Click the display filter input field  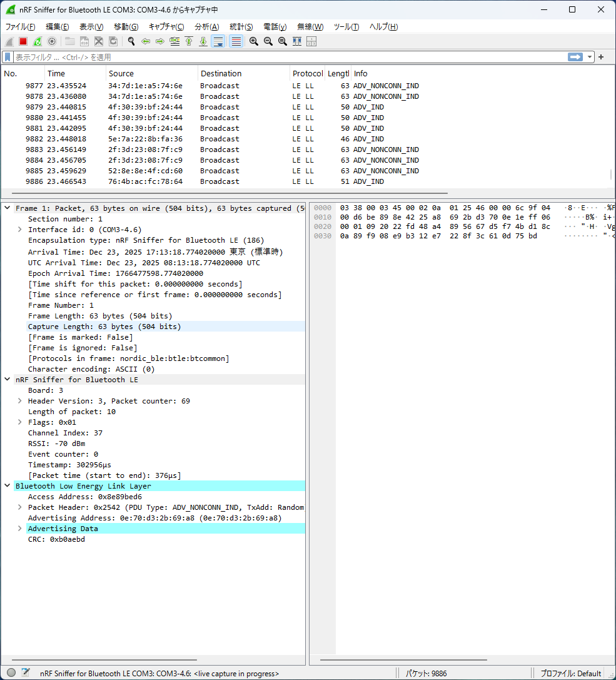(281, 57)
